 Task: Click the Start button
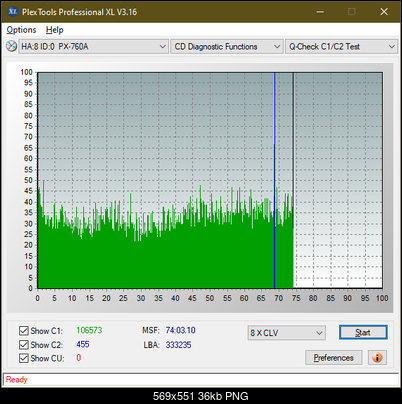(x=363, y=332)
